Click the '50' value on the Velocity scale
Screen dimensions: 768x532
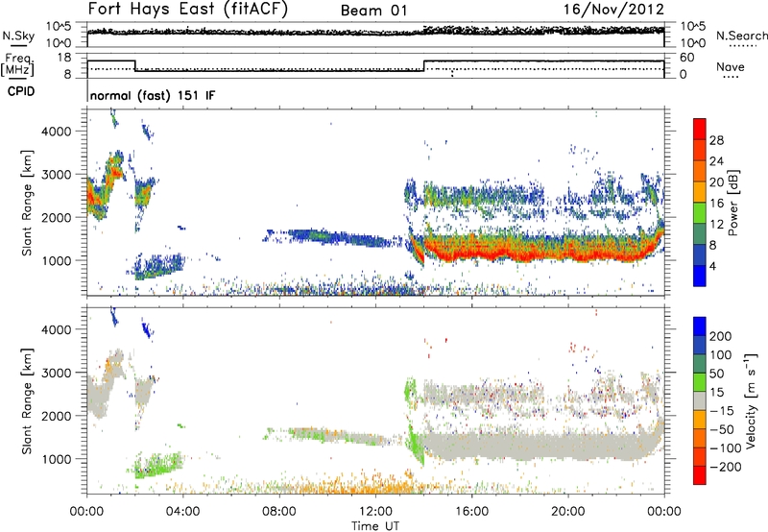point(717,374)
